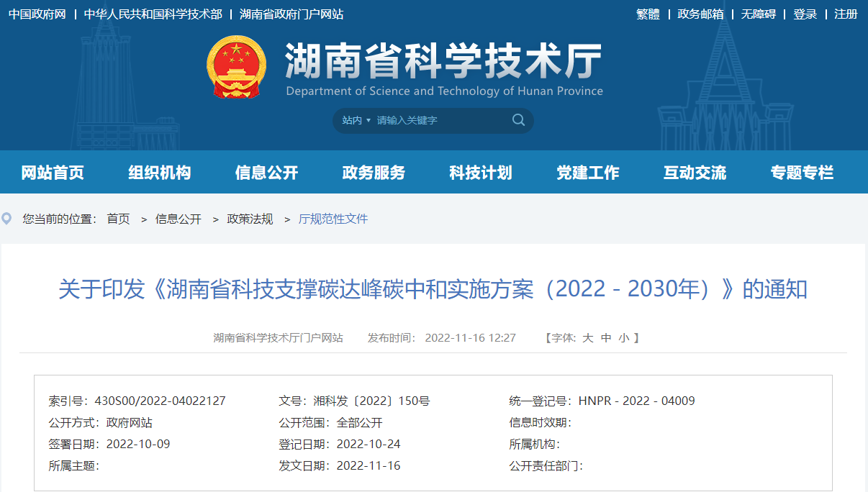Open the 网站首页 navigation menu
Viewport: 868px width, 492px height.
(54, 173)
